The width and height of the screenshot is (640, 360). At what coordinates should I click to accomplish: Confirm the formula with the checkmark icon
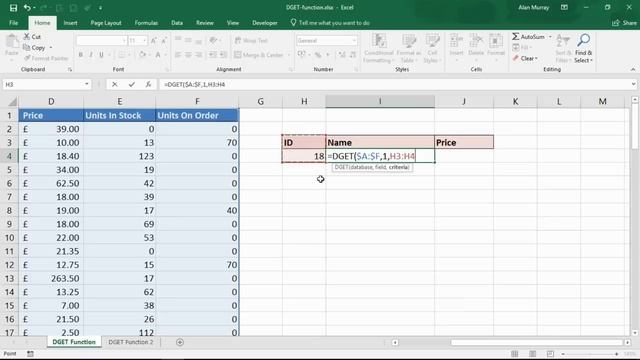click(x=131, y=84)
